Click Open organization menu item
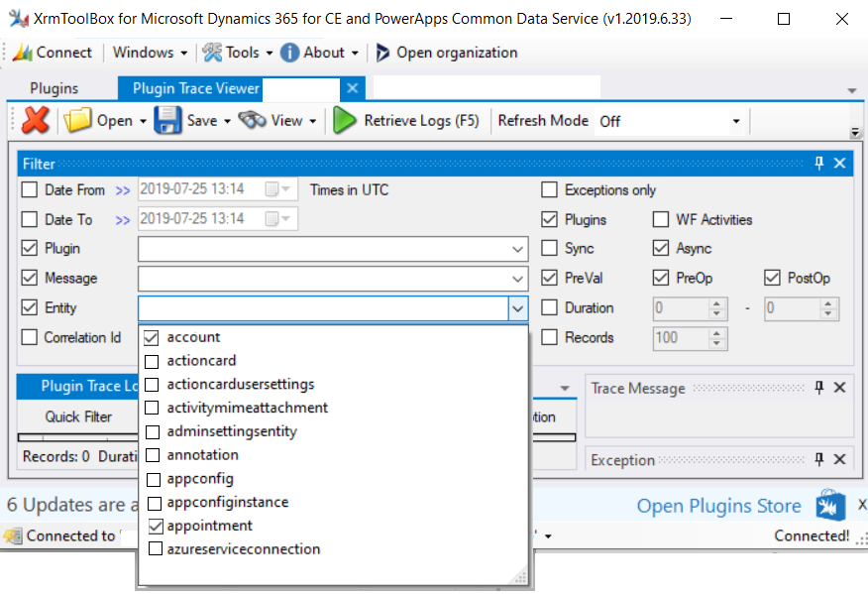The image size is (868, 594). pos(447,53)
